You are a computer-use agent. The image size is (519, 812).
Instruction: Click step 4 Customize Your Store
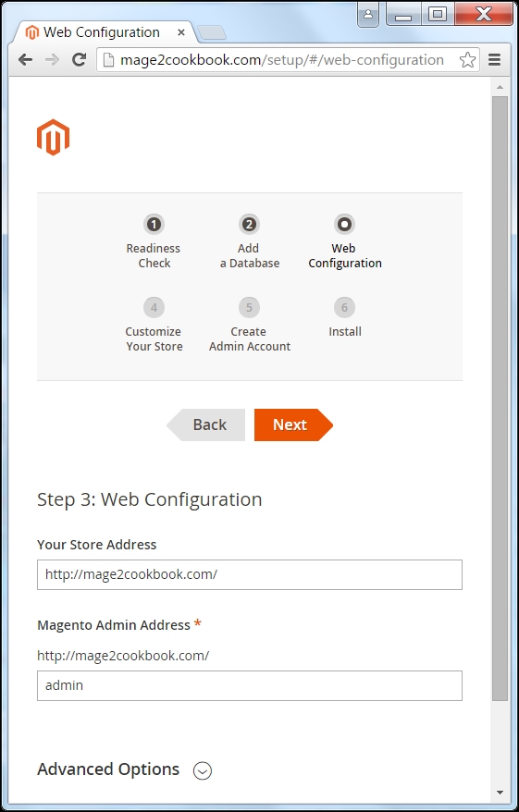[x=154, y=324]
